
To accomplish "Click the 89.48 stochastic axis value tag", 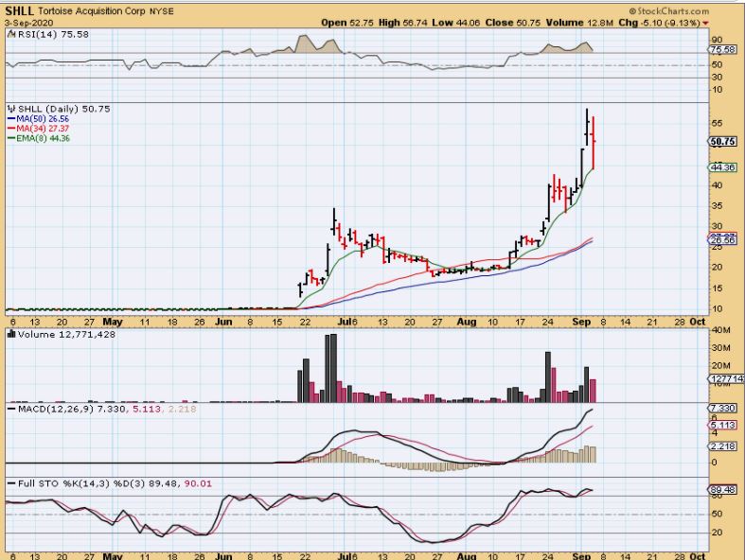I will (x=722, y=490).
